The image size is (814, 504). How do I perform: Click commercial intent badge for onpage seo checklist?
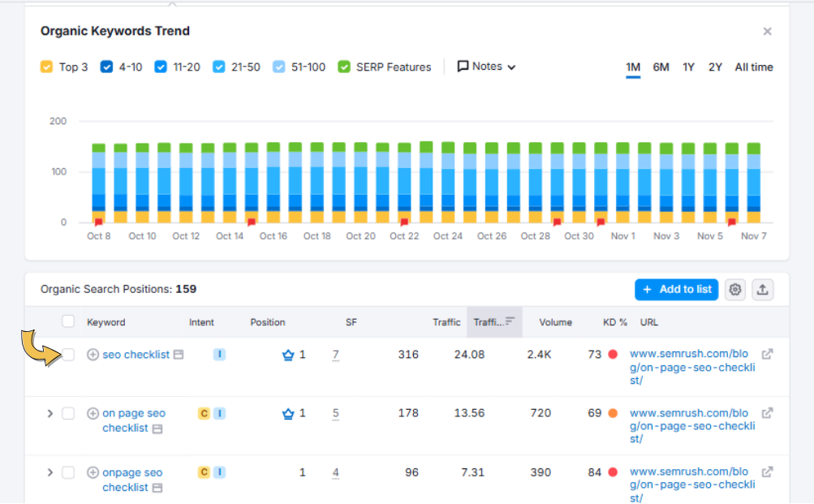click(204, 472)
